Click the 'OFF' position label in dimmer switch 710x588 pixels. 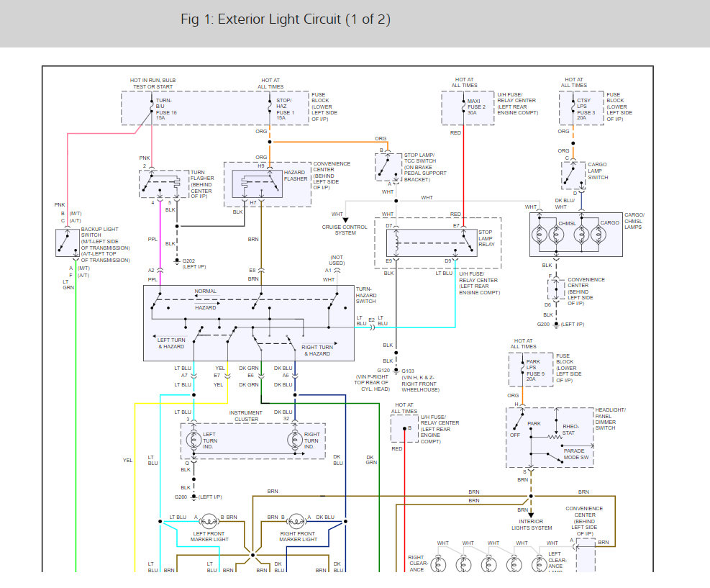[x=515, y=435]
